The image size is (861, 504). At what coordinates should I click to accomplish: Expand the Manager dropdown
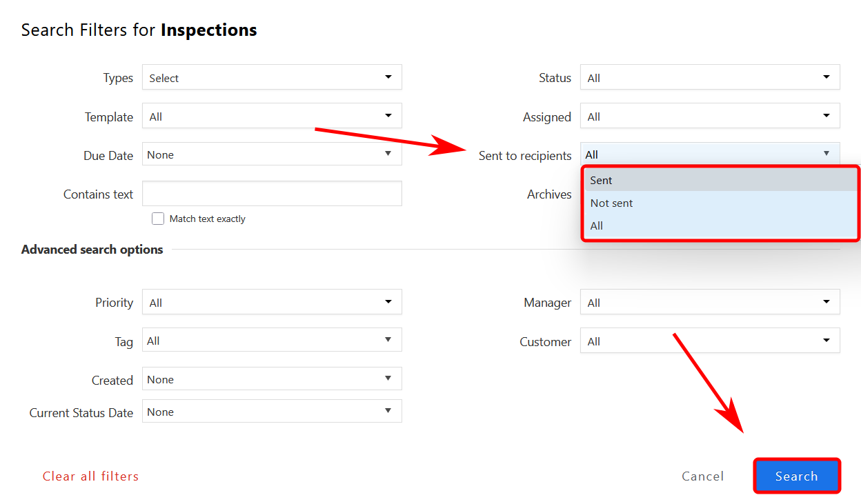point(710,302)
